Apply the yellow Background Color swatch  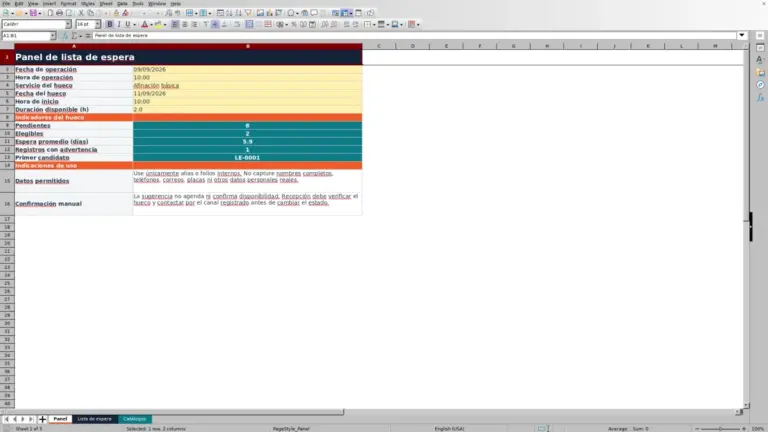(158, 24)
